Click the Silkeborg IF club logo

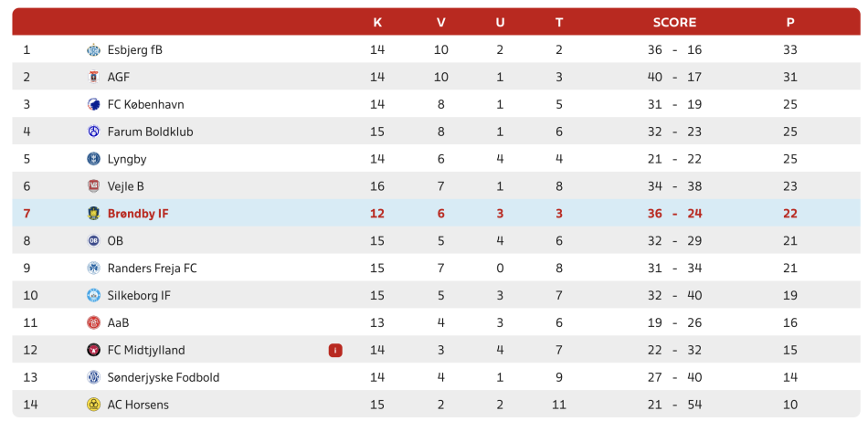coord(93,295)
